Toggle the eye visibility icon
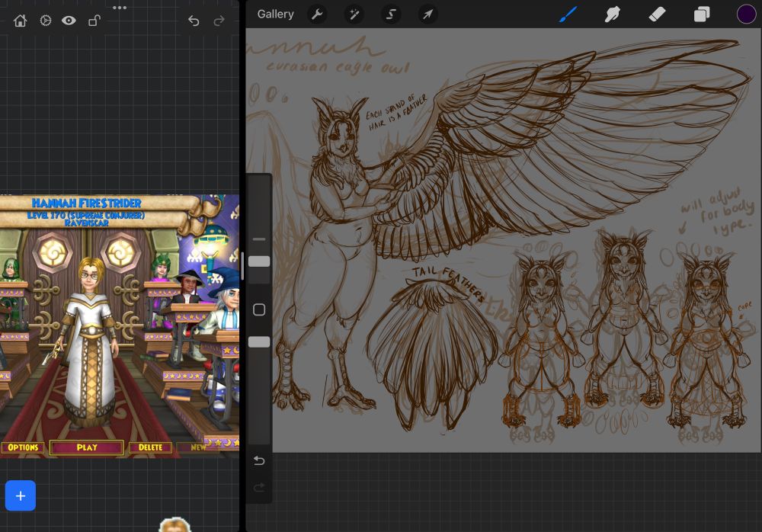The height and width of the screenshot is (532, 762). tap(69, 21)
